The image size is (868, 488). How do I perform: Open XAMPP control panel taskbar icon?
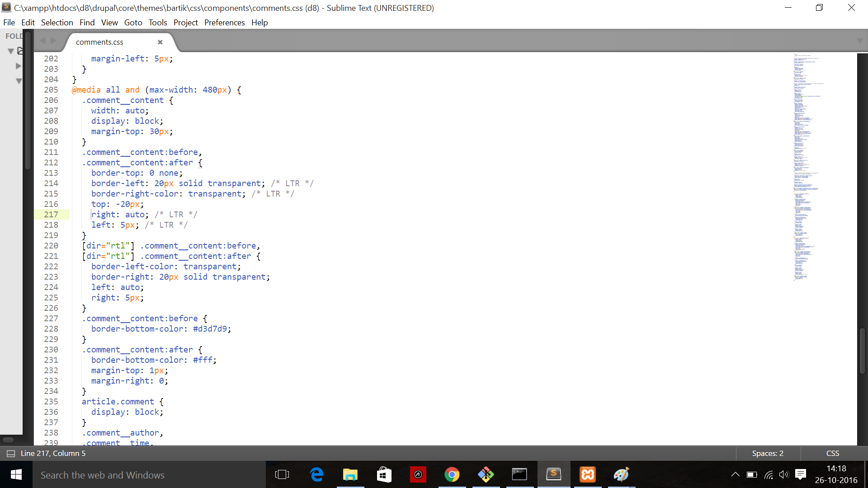point(588,474)
